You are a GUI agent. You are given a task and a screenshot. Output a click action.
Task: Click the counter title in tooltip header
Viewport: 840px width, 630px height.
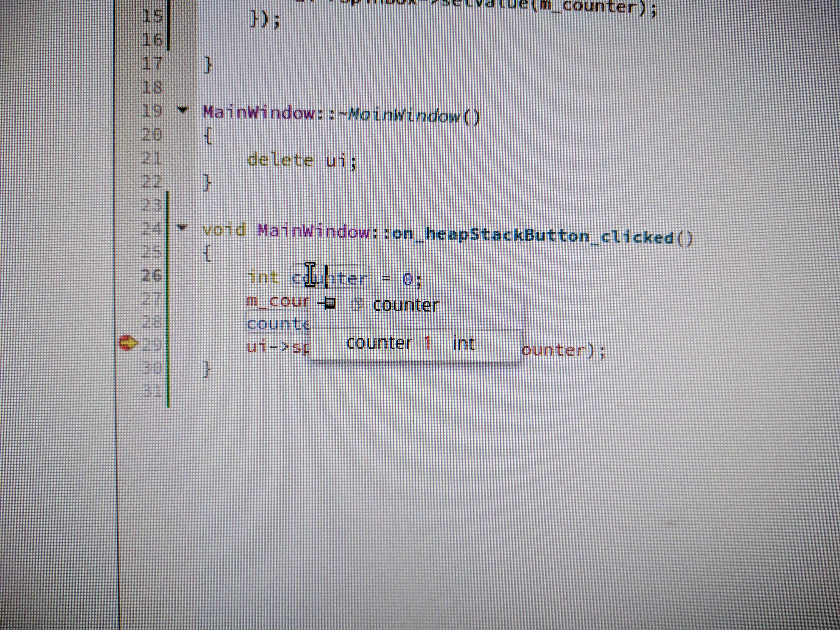tap(406, 305)
